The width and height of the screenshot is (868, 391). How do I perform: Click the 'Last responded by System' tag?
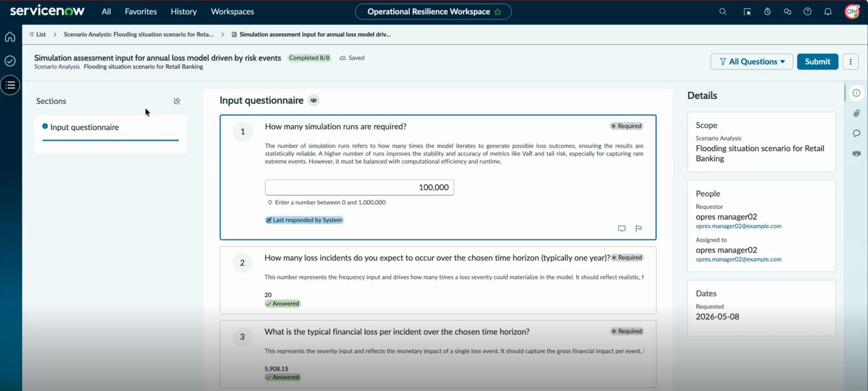pyautogui.click(x=304, y=220)
